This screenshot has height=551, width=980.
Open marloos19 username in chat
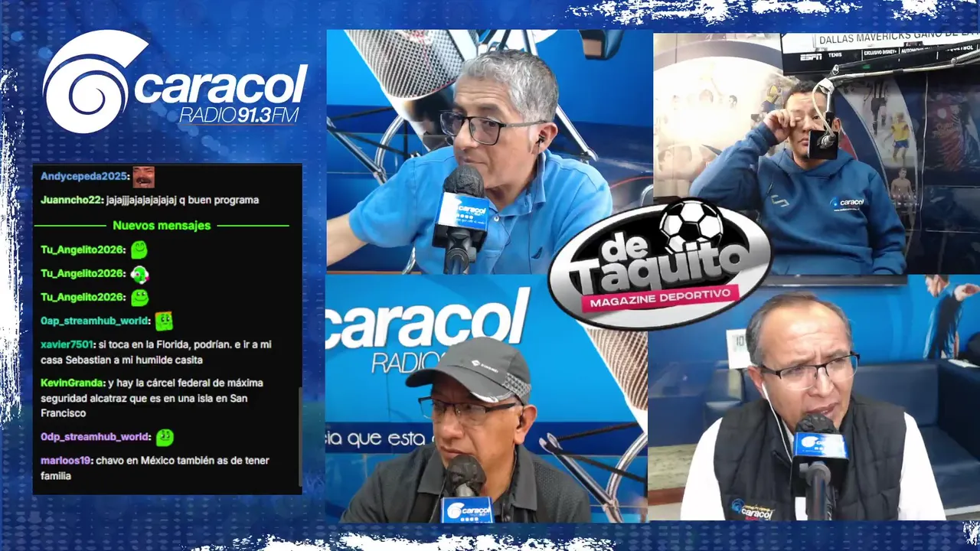(66, 461)
